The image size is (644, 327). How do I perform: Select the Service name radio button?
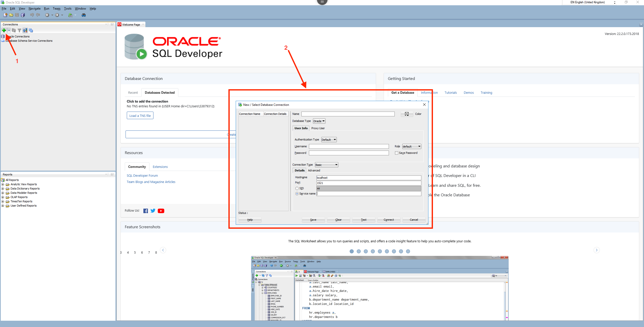[x=297, y=194]
